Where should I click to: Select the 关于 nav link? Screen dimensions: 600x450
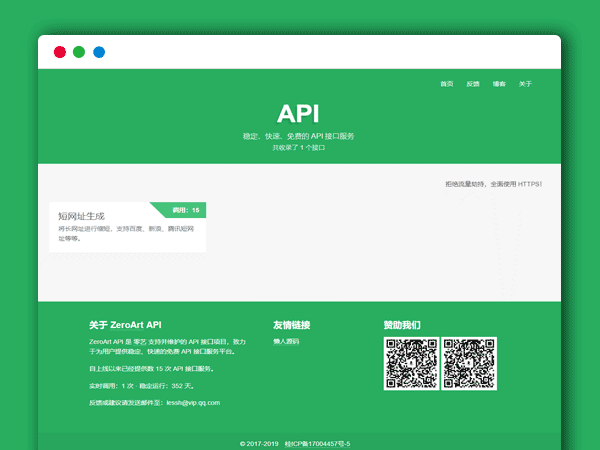525,84
